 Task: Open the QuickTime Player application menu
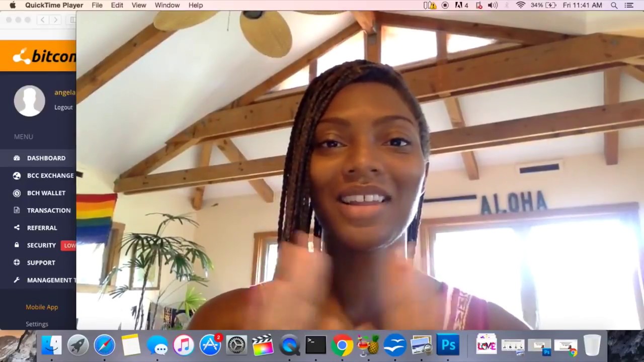(x=54, y=5)
